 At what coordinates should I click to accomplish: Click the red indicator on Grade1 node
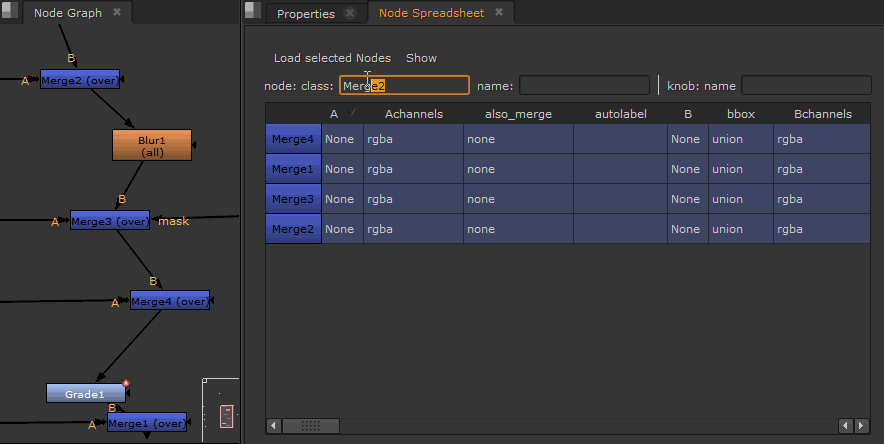[x=127, y=383]
